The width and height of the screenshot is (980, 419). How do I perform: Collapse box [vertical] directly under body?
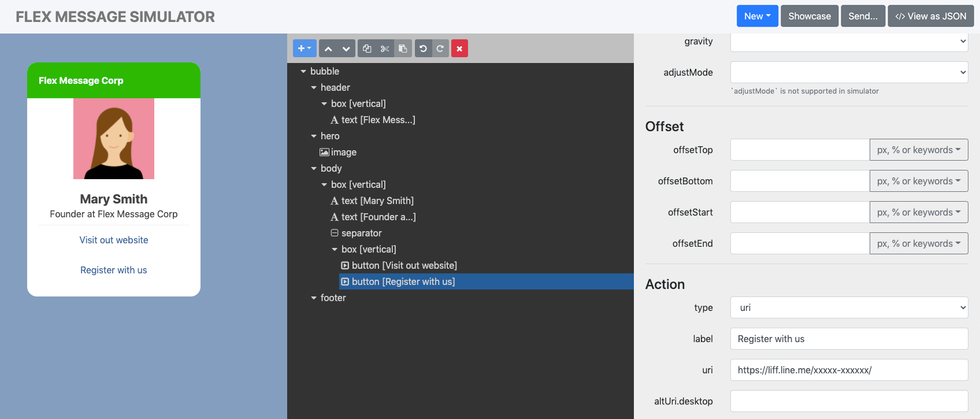pyautogui.click(x=324, y=185)
